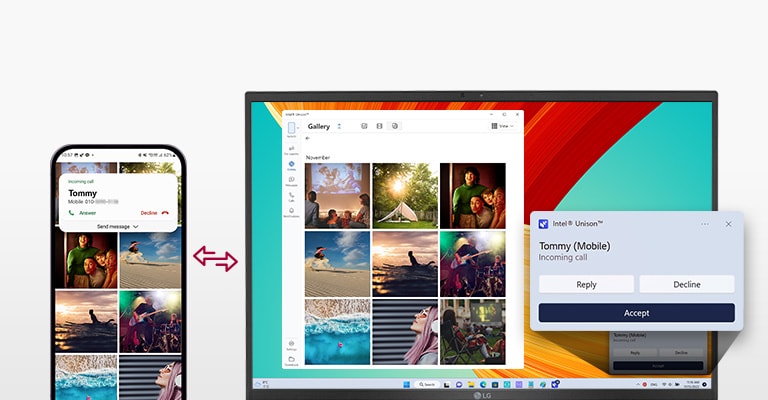
Task: Accept the incoming call from Tommy
Action: pos(636,312)
